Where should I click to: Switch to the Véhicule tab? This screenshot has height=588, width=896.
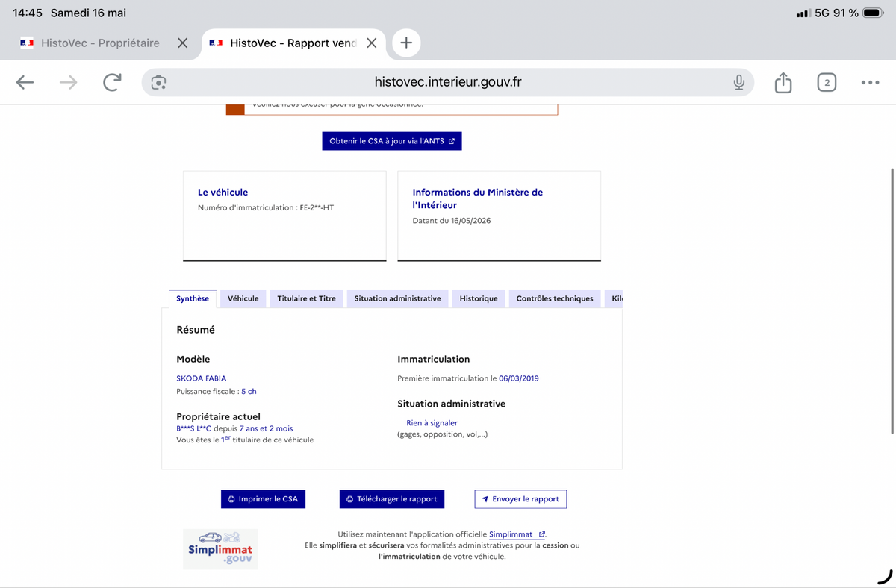coord(243,298)
